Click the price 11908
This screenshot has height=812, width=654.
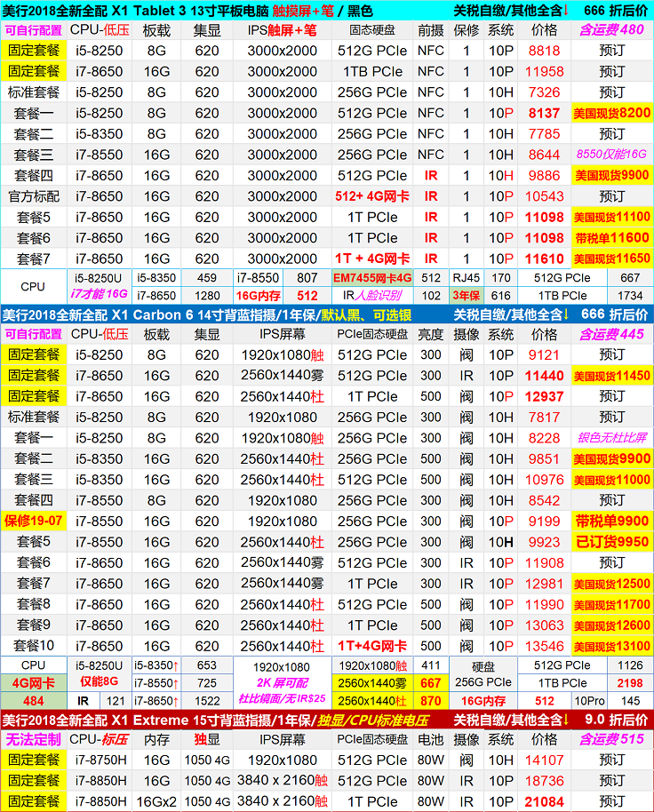pos(544,563)
